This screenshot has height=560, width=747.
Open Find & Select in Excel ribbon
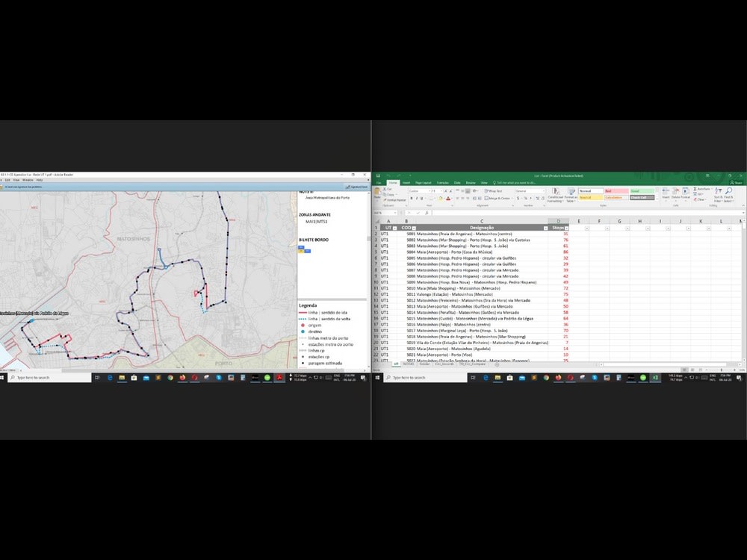[728, 195]
